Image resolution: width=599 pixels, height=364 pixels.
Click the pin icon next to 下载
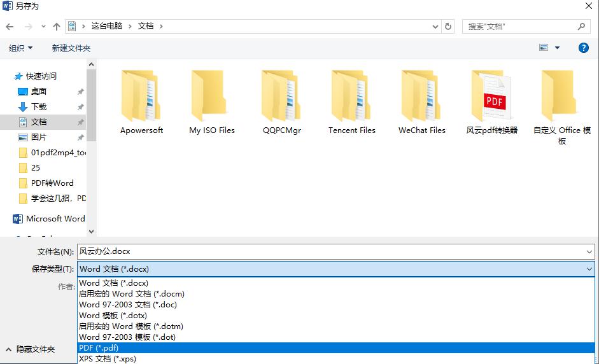point(81,107)
